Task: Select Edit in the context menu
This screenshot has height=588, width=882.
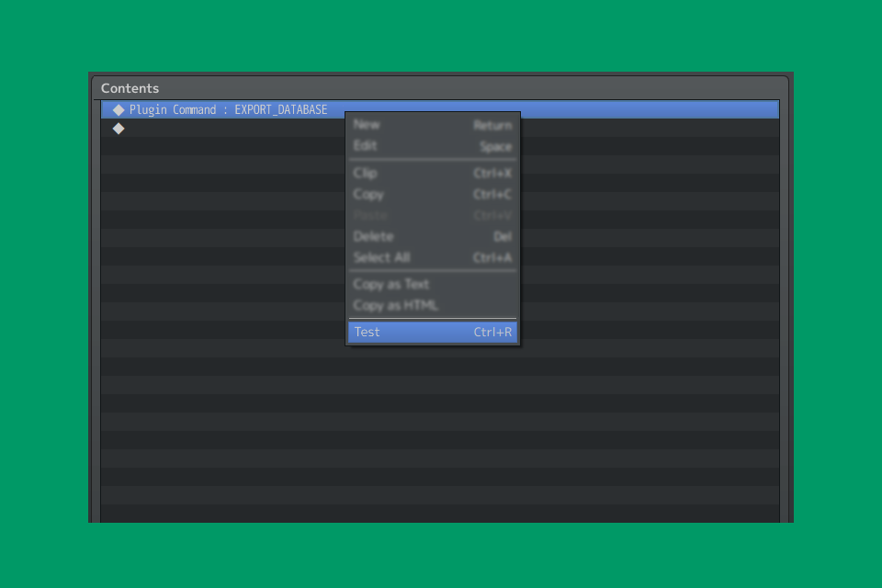Action: [432, 146]
